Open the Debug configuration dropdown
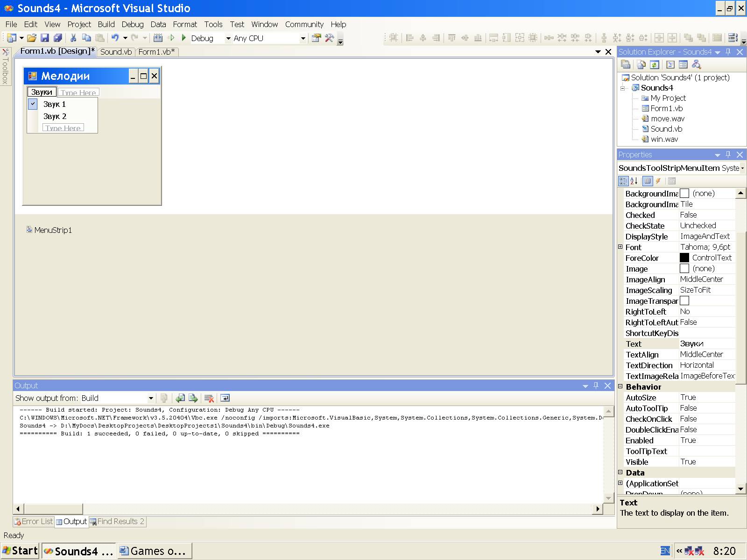This screenshot has width=747, height=560. point(228,38)
